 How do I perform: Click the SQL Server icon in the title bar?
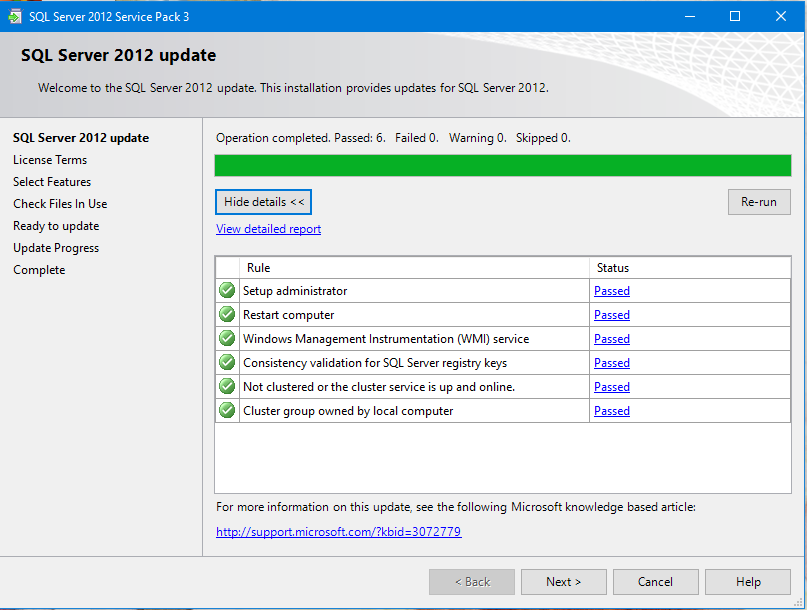click(x=14, y=16)
